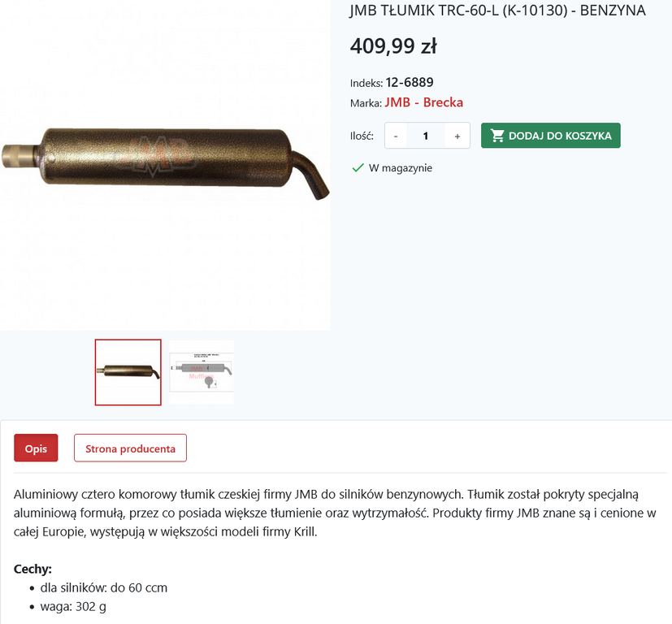Open the large muffler product image

pos(165,165)
